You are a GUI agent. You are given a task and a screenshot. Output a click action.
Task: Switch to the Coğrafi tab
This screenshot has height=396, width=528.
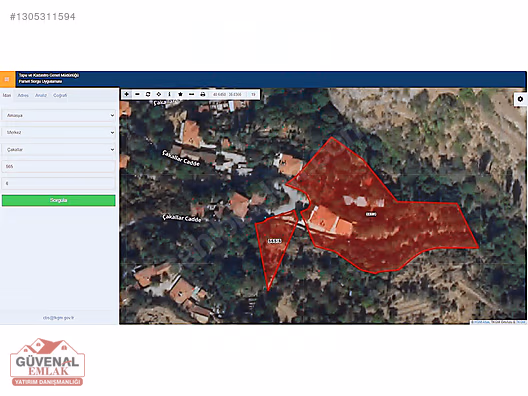[60, 96]
